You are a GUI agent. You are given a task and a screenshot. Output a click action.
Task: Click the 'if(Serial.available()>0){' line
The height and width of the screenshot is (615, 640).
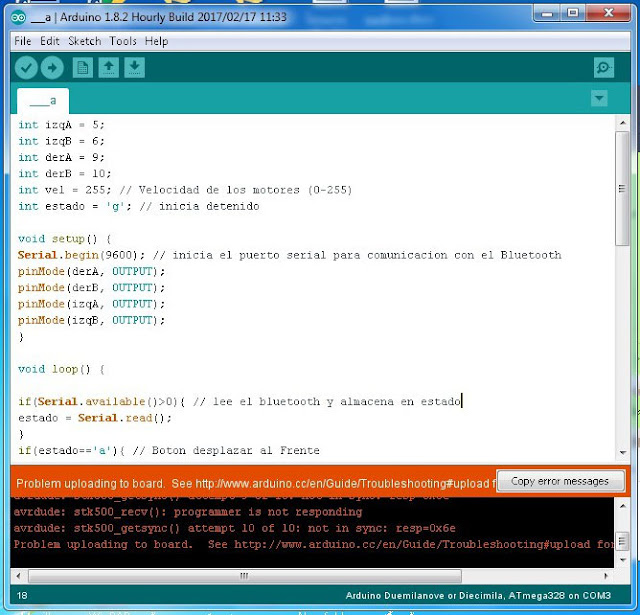(240, 402)
